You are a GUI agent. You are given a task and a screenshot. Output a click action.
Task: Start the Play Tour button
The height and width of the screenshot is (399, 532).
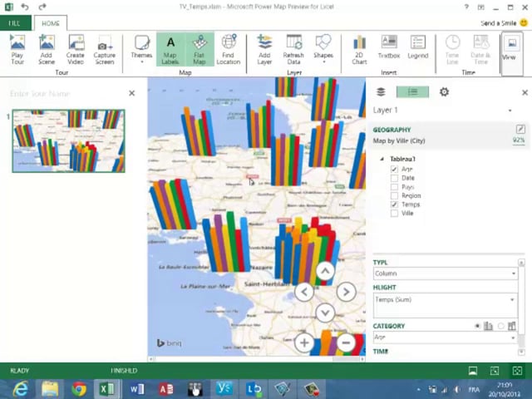[17, 50]
